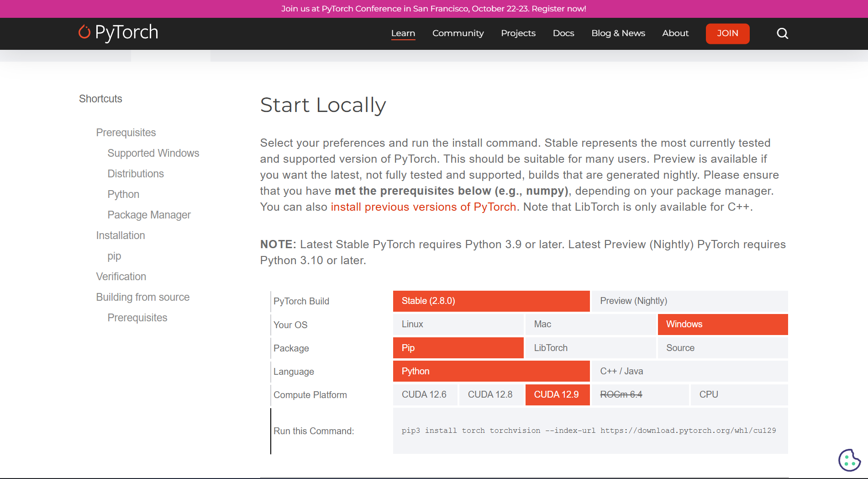Jump to Installation shortcut
Screen dimensions: 868x479
(121, 235)
